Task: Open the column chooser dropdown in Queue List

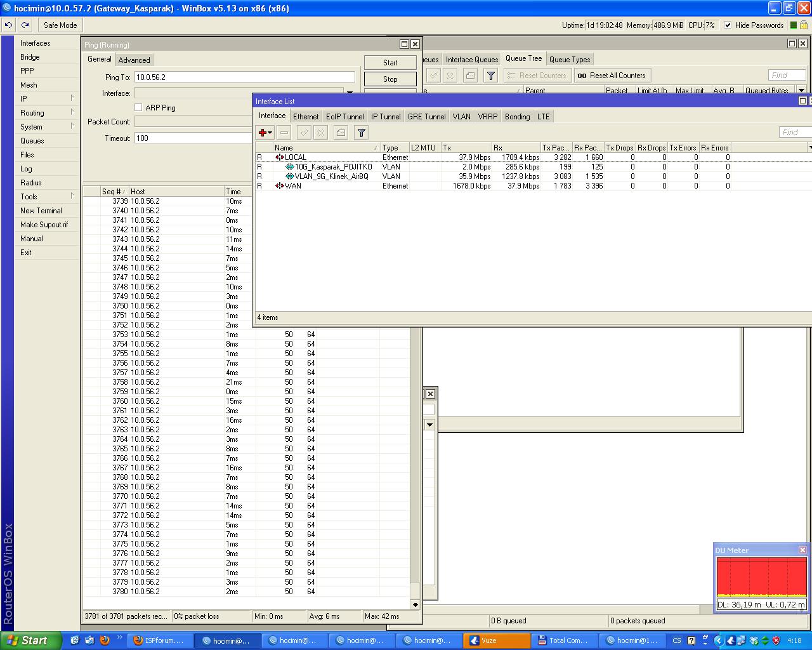Action: [x=801, y=91]
